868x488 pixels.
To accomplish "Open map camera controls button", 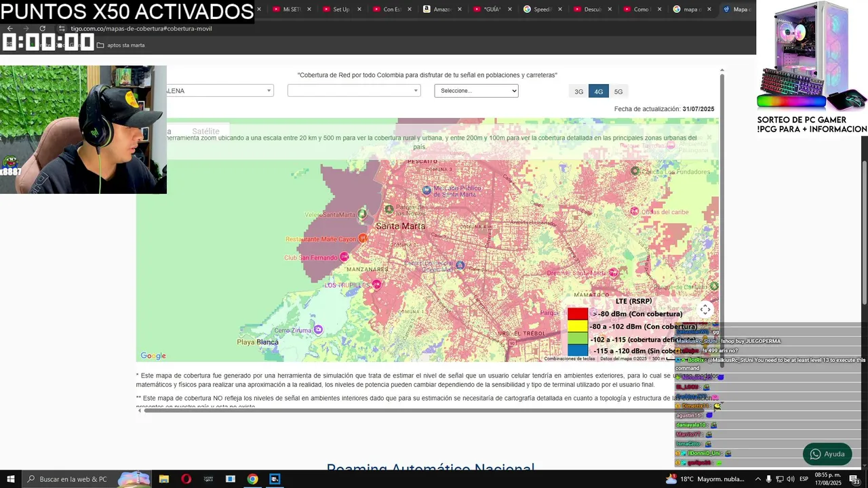I will (705, 310).
